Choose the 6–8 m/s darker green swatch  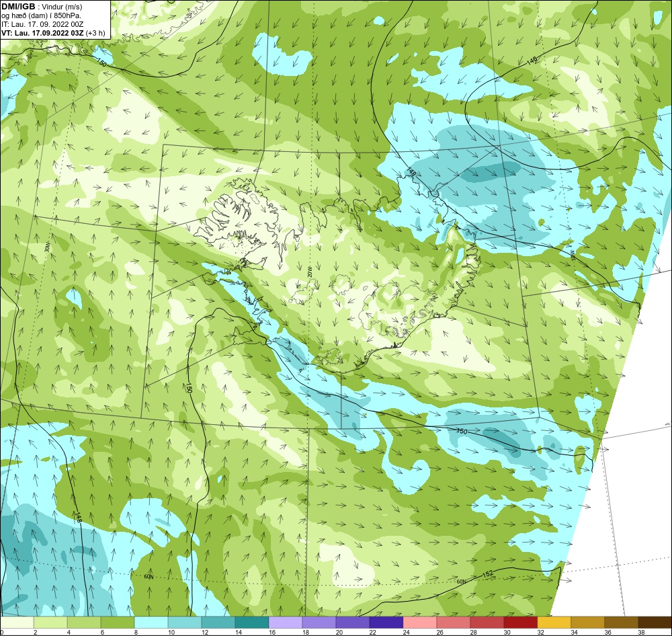click(x=118, y=623)
